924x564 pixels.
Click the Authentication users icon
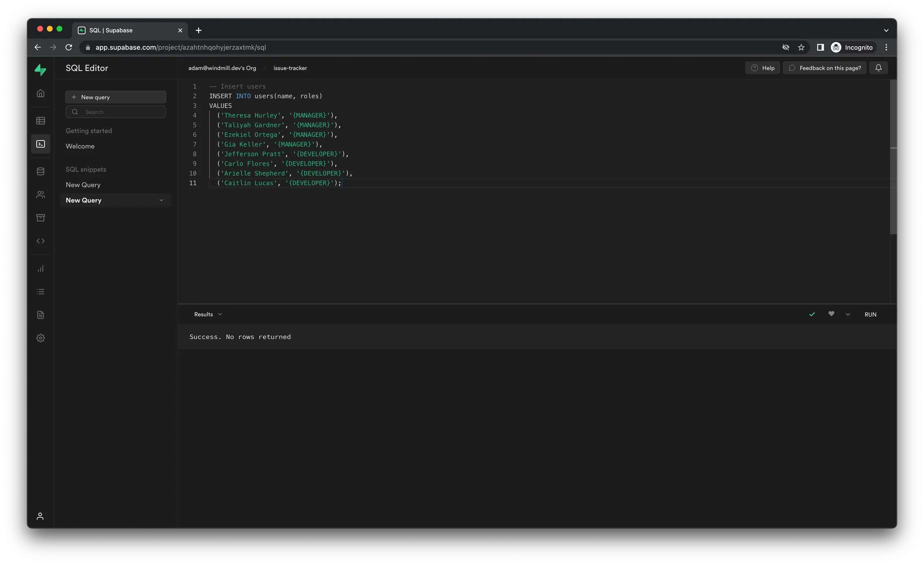40,195
